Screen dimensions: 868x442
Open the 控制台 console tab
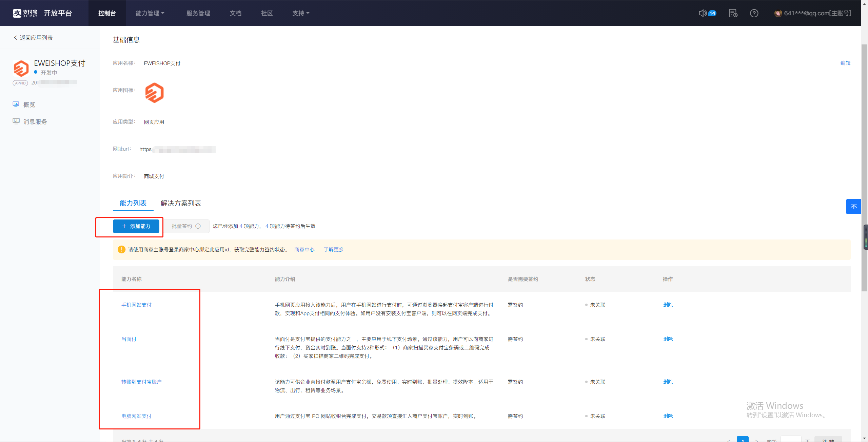107,13
